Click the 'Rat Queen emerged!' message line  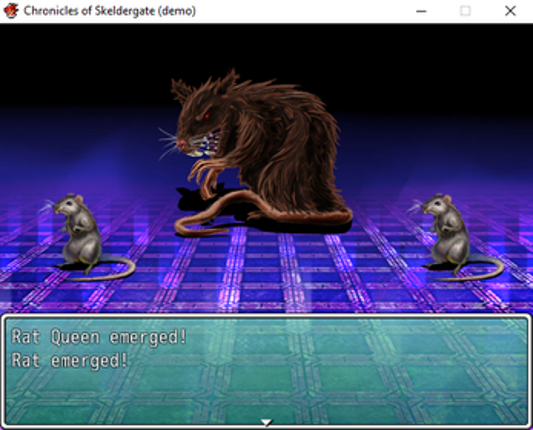[x=99, y=337]
